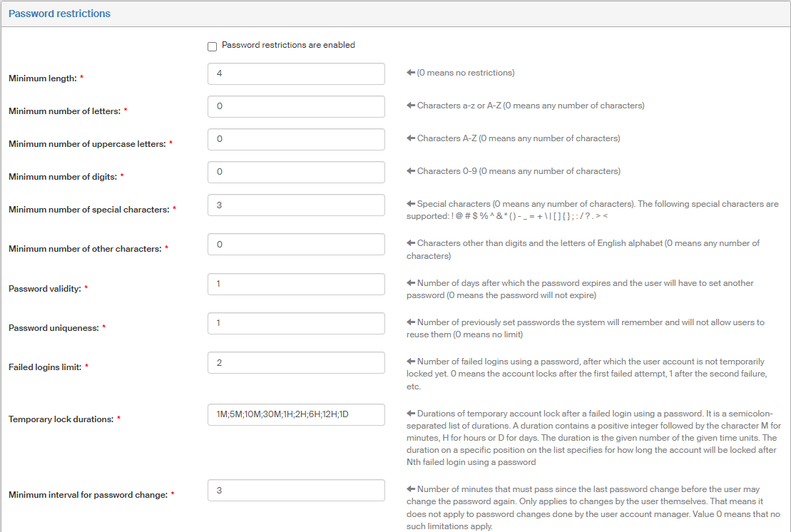Click the Minimum number of uppercase letters field
Image resolution: width=791 pixels, height=532 pixels.
click(x=296, y=139)
